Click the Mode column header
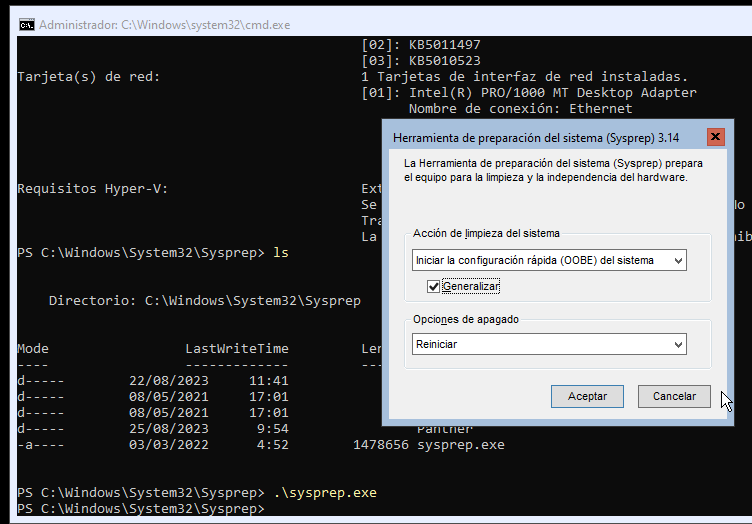The width and height of the screenshot is (752, 524). point(33,349)
